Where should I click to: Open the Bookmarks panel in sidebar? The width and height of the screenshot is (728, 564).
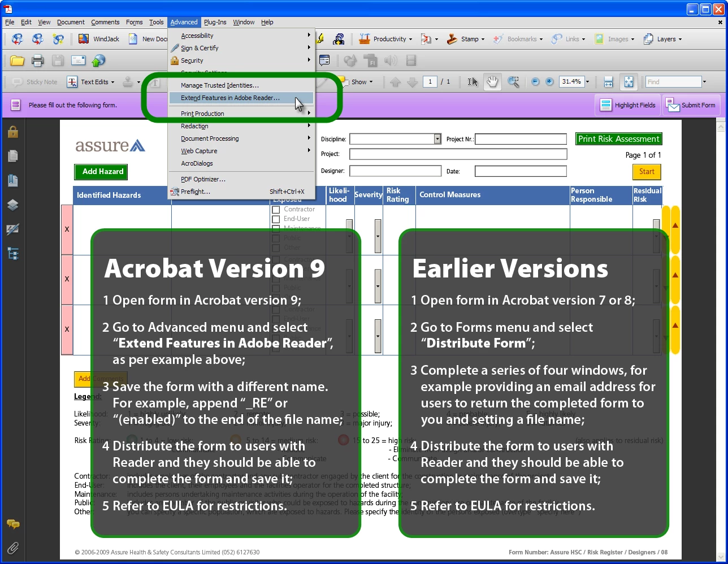12,180
